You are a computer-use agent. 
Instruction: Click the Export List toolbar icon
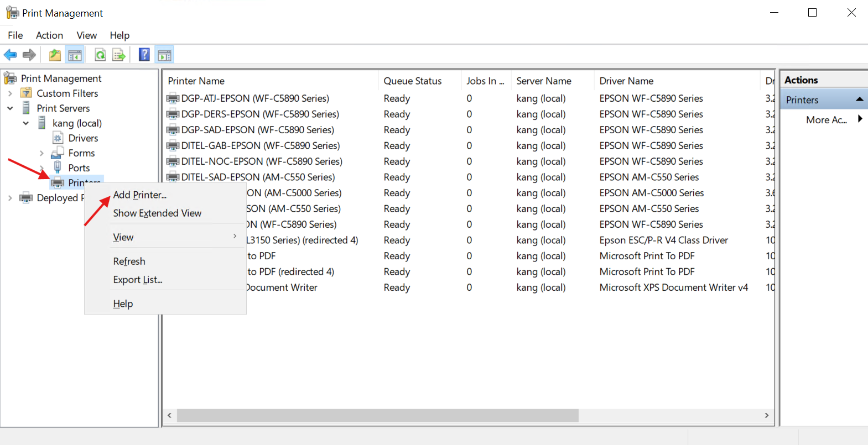coord(119,55)
